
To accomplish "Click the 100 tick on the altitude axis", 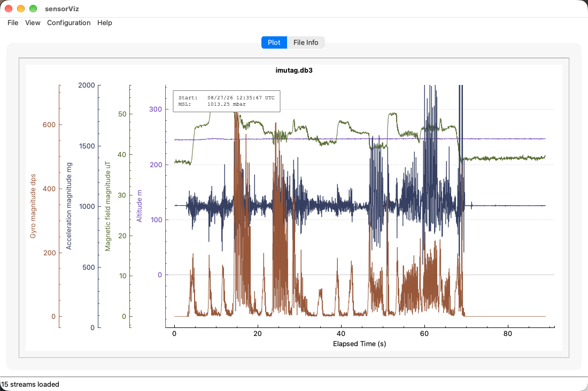I will pos(157,220).
